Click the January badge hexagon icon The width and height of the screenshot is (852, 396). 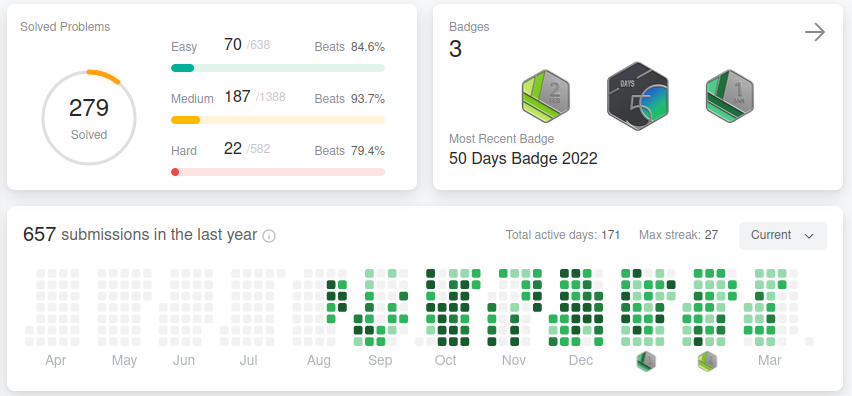coord(729,96)
